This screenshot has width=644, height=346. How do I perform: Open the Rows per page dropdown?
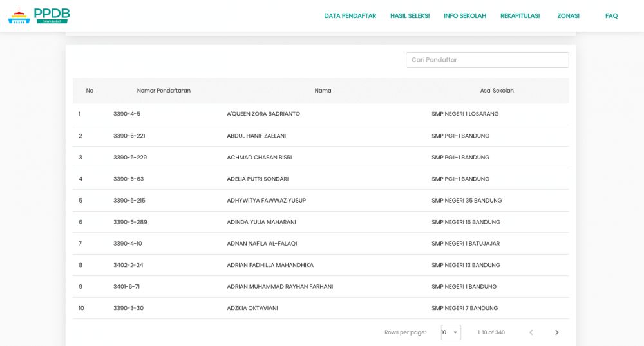pos(451,332)
